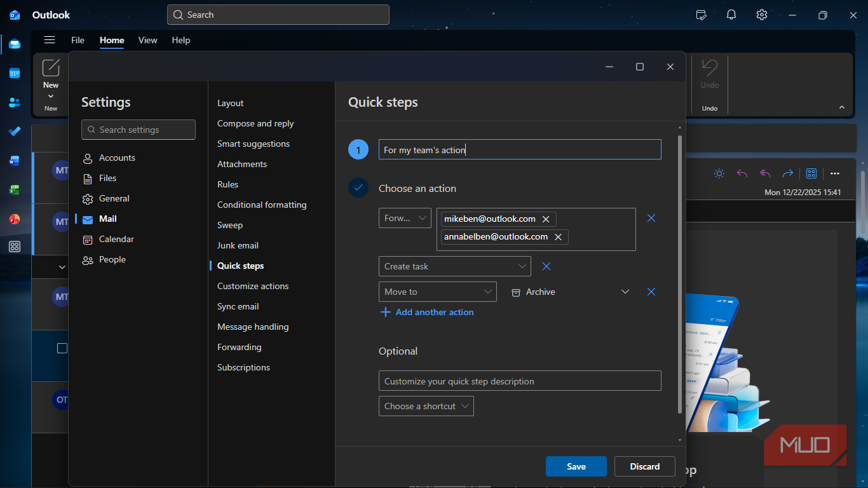Remove annabelben@outlook.com recipient
The width and height of the screenshot is (868, 488).
(x=558, y=237)
